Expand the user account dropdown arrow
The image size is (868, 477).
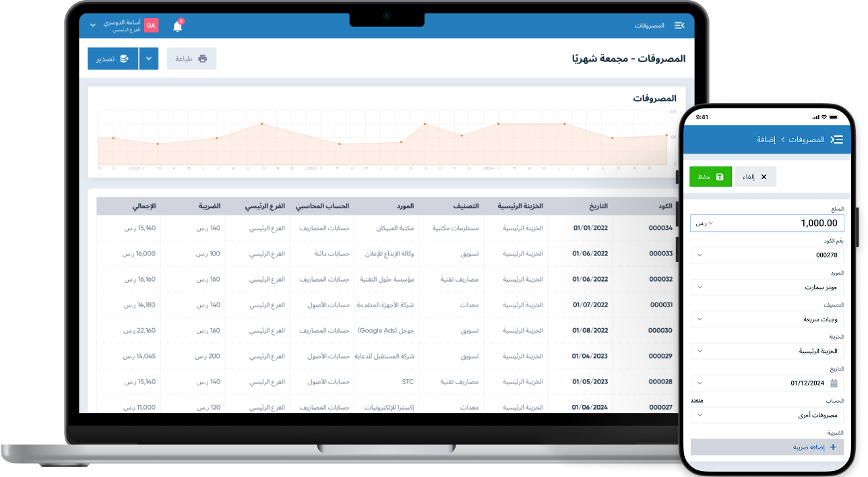click(x=93, y=26)
